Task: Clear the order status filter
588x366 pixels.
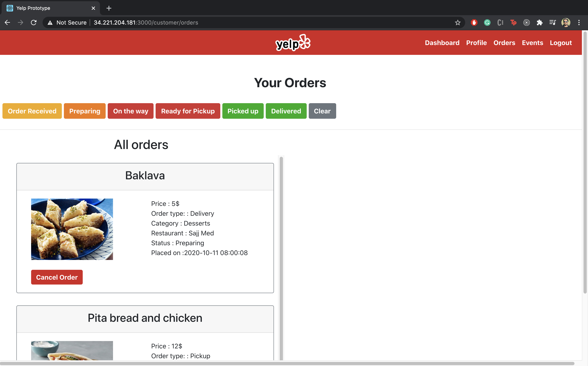Action: point(322,111)
